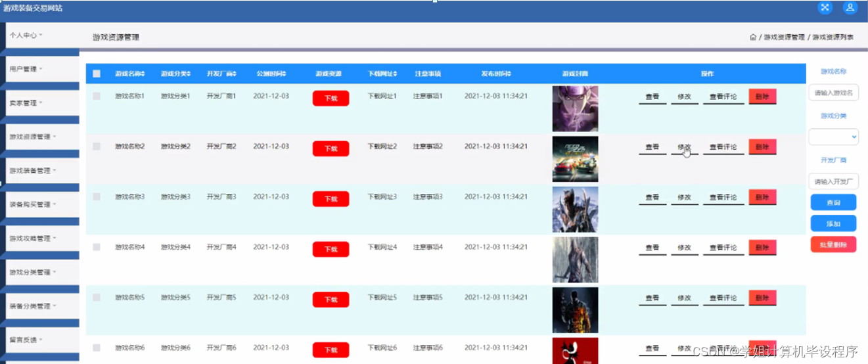Select the 开发厂商4 cell
This screenshot has width=868, height=364.
[x=221, y=247]
